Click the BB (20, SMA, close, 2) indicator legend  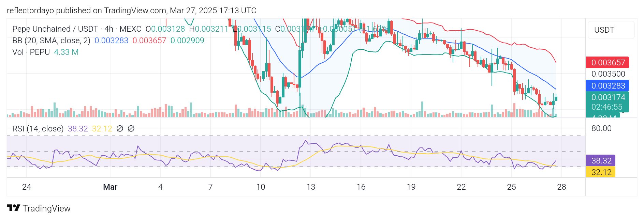pos(51,41)
